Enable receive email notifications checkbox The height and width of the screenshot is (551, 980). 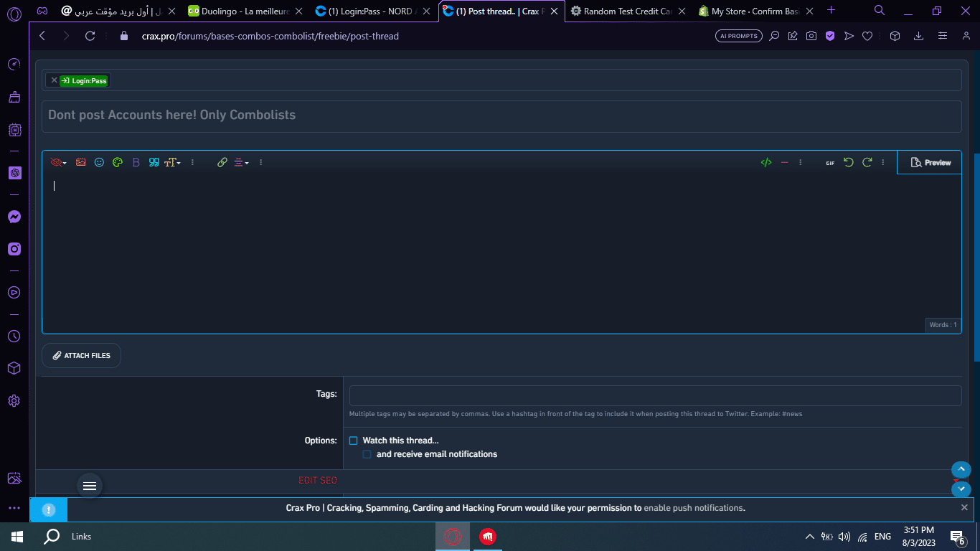(x=367, y=454)
